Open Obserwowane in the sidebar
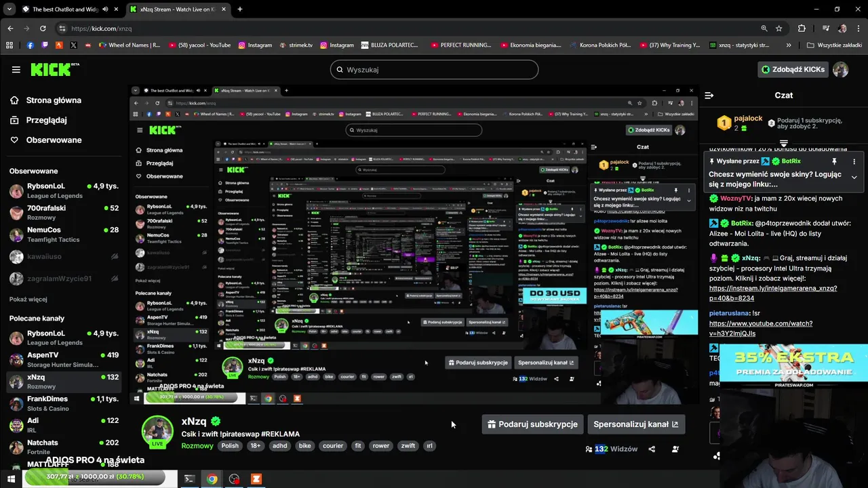 (x=47, y=140)
